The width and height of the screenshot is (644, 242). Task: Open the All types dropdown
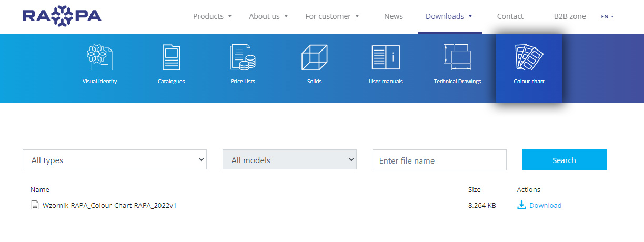pos(115,160)
